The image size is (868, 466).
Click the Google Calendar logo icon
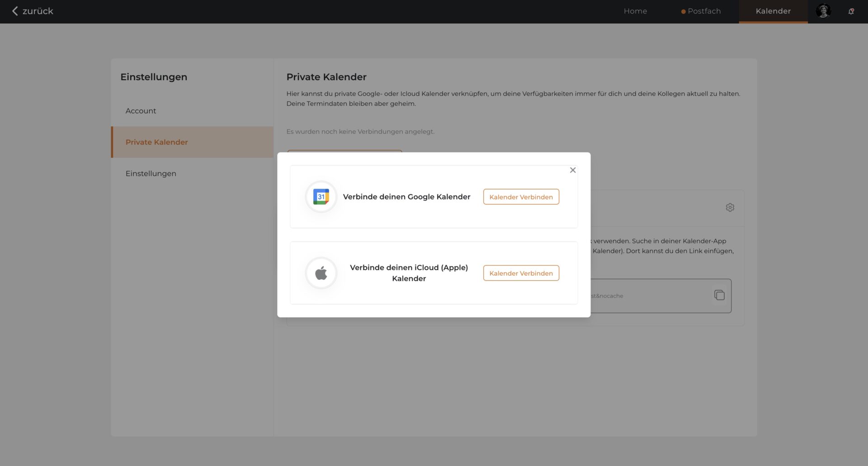point(321,197)
